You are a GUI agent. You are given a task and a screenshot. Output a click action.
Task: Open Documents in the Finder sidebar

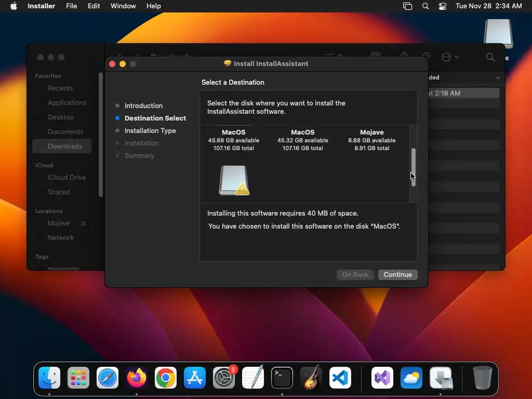coord(65,131)
